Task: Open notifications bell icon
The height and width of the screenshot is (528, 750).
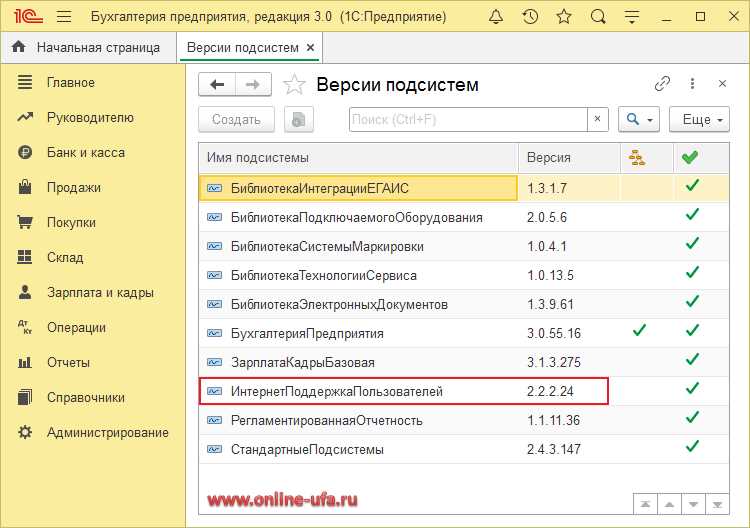Action: coord(496,17)
